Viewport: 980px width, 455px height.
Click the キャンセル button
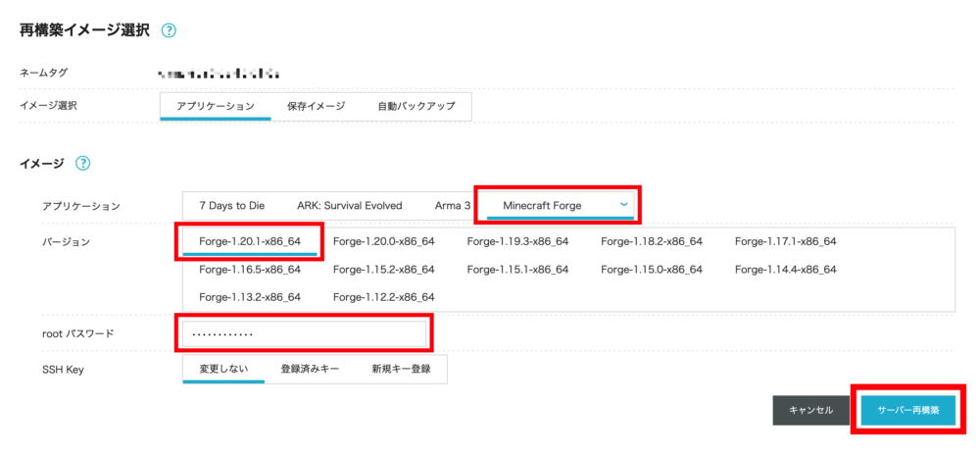(x=811, y=411)
